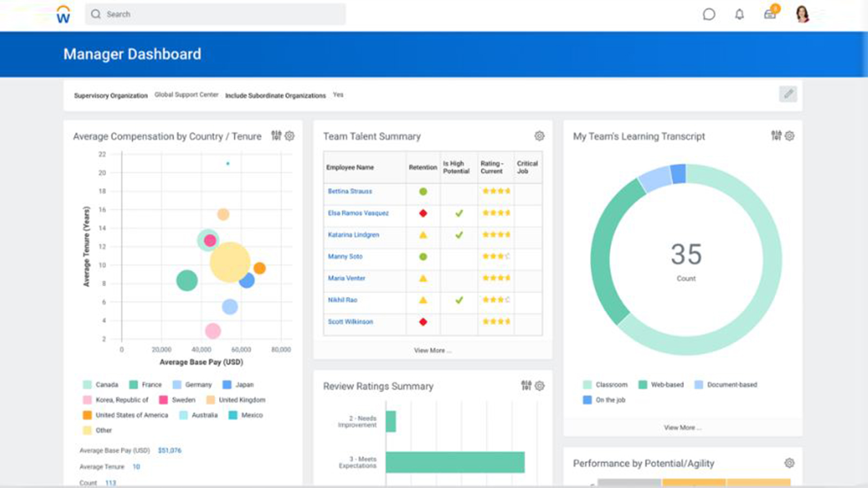Open gear settings for Team Talent Summary
This screenshot has width=868, height=488.
tap(539, 136)
